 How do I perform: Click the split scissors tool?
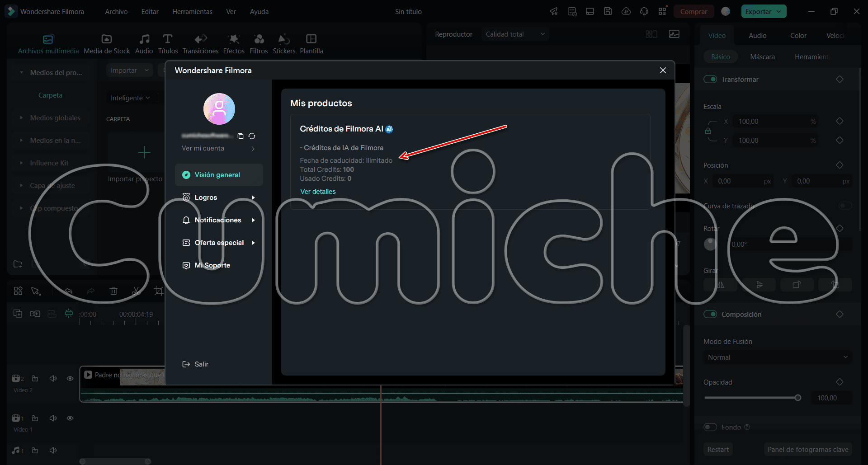(x=136, y=291)
